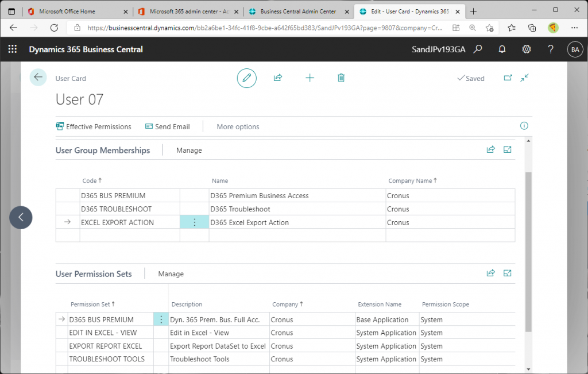588x374 pixels.
Task: Open the help question mark
Action: point(551,49)
